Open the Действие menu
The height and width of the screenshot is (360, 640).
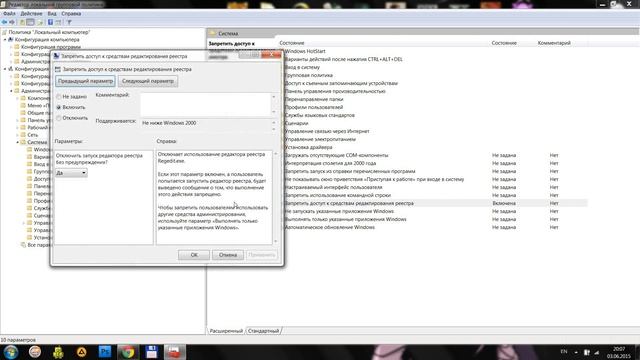coord(31,13)
